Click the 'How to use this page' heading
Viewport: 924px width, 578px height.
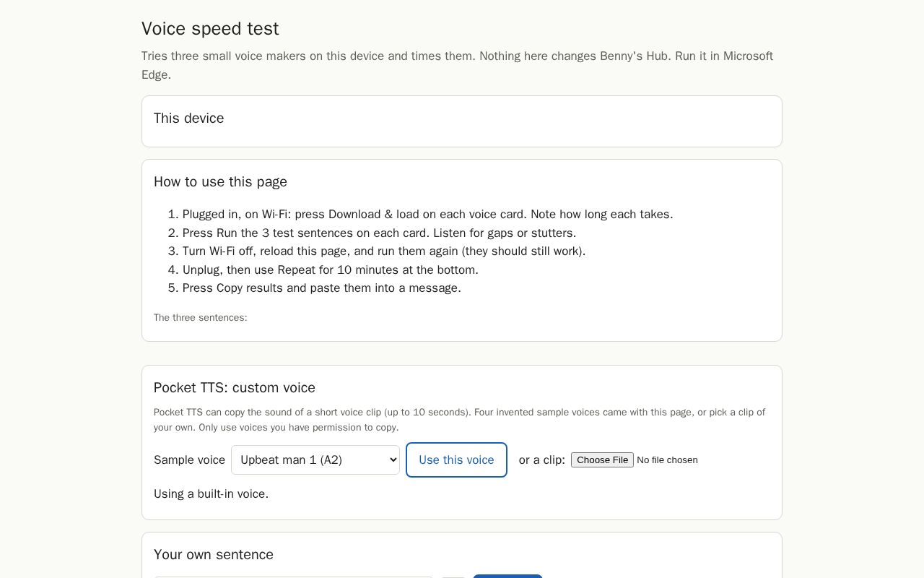point(220,182)
